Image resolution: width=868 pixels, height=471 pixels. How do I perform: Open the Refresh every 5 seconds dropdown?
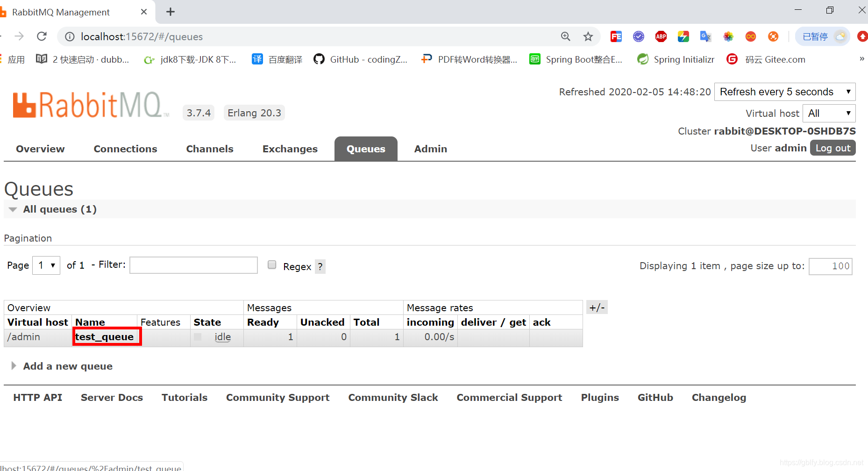click(785, 92)
